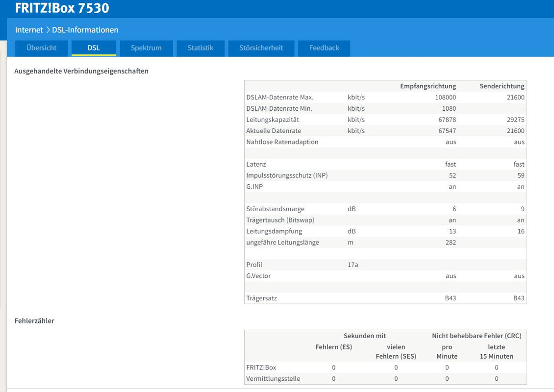554x392 pixels.
Task: Open the Übersicht tab
Action: (41, 48)
